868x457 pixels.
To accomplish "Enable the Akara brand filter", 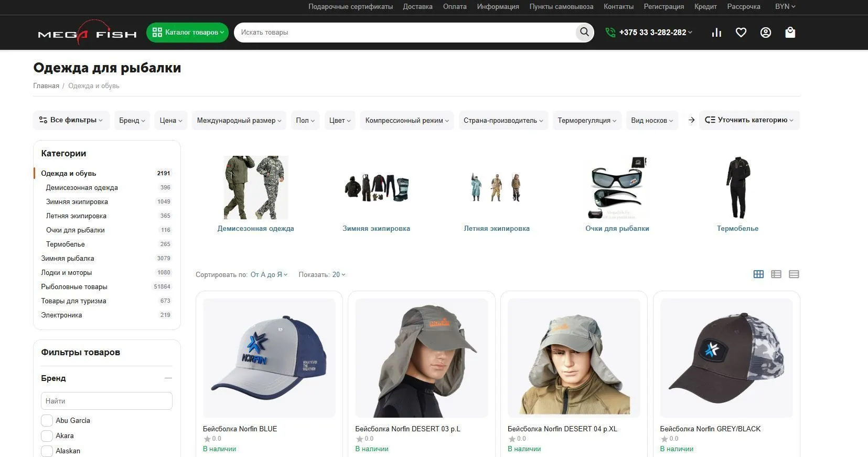I will [x=47, y=435].
